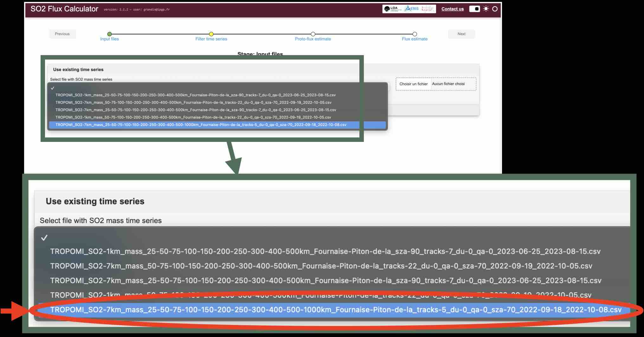This screenshot has height=337, width=644.
Task: Click the Flux estimate step circle
Action: click(x=415, y=34)
